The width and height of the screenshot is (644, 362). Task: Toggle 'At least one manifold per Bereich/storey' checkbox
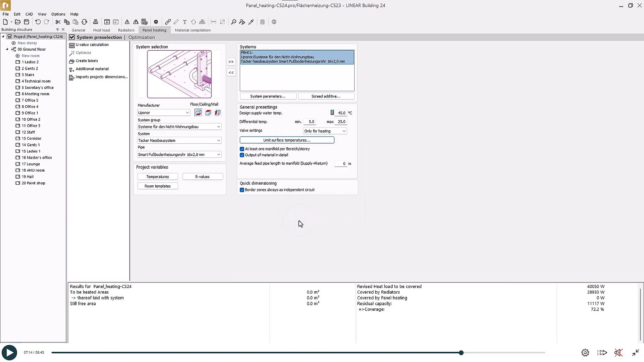[242, 149]
